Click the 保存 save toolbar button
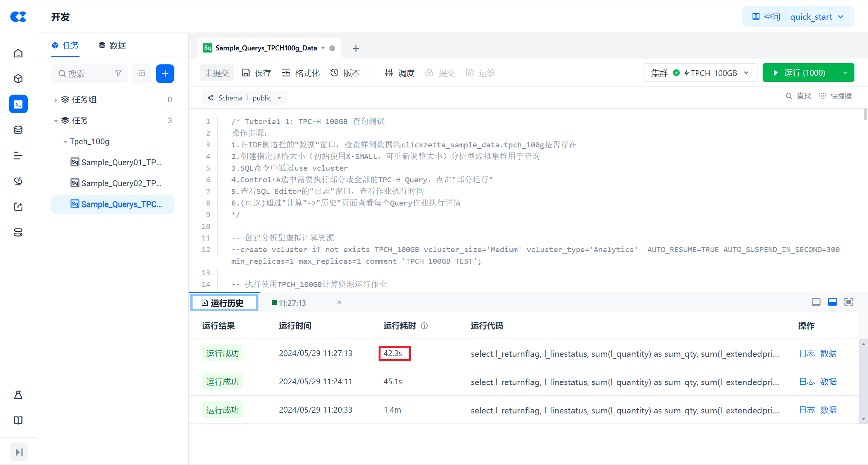 pyautogui.click(x=256, y=73)
